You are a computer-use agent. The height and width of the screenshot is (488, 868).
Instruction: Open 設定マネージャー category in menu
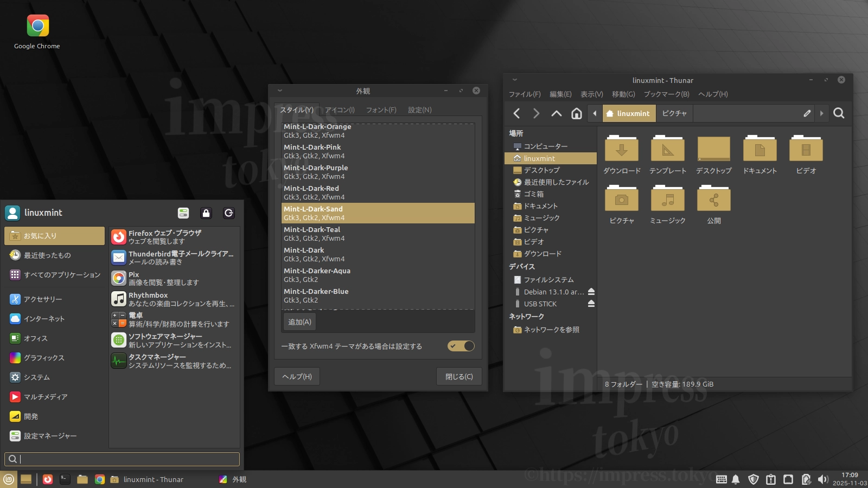(x=54, y=436)
